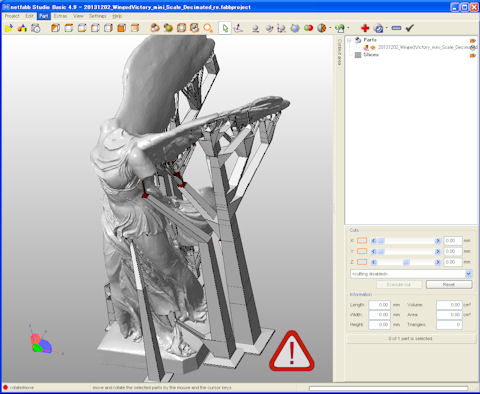Screen dimensions: 480x394
Task: Click the green and red spheres icon
Action: coord(308,28)
